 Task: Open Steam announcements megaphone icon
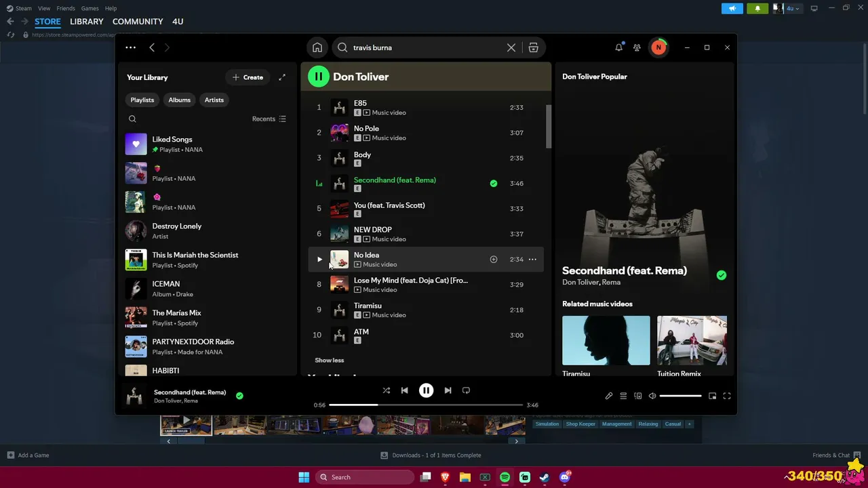[732, 8]
